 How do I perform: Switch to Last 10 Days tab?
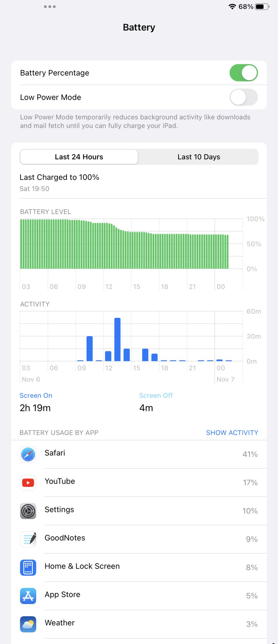tap(199, 157)
